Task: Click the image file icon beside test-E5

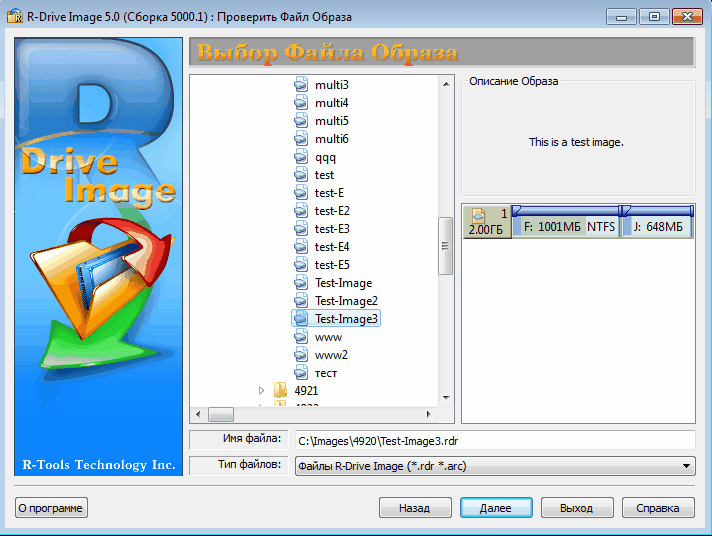Action: pyautogui.click(x=301, y=265)
